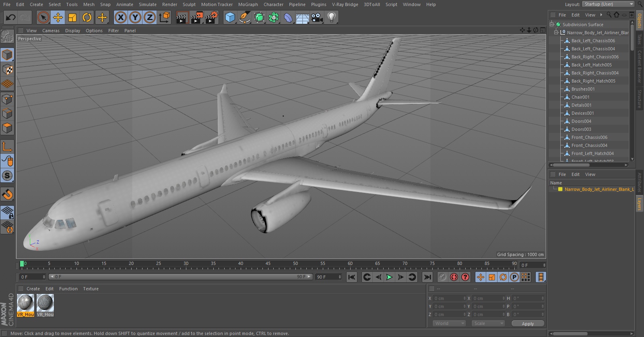Open the MoGraph menu
Viewport: 644px width, 337px height.
coord(248,4)
